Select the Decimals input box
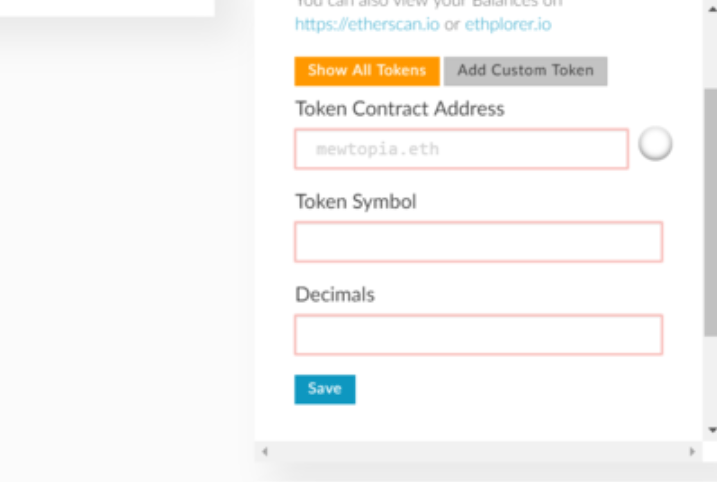Screen dimensions: 717x482 point(478,335)
